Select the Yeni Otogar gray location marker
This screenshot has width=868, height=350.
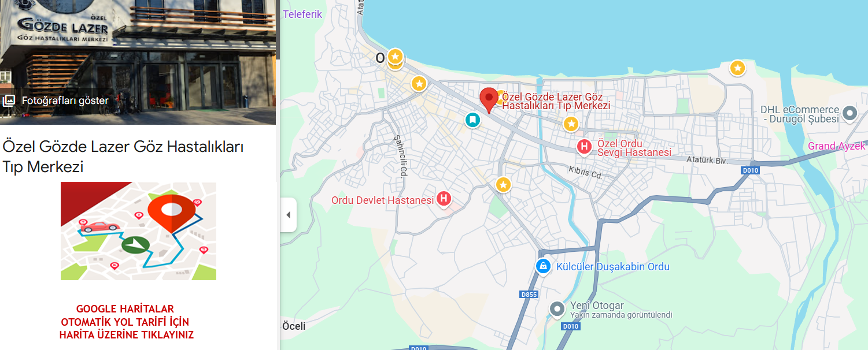[557, 310]
